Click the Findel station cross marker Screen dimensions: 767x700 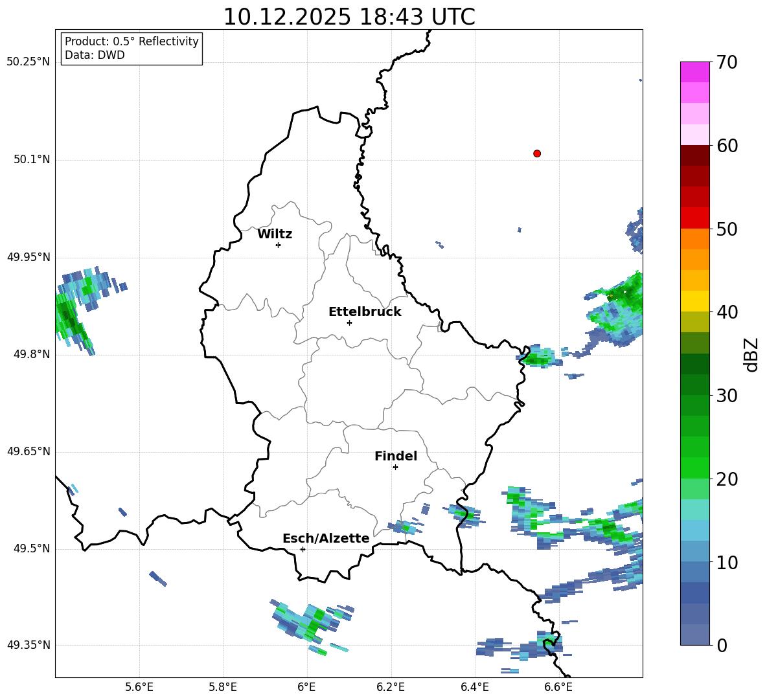pos(395,468)
